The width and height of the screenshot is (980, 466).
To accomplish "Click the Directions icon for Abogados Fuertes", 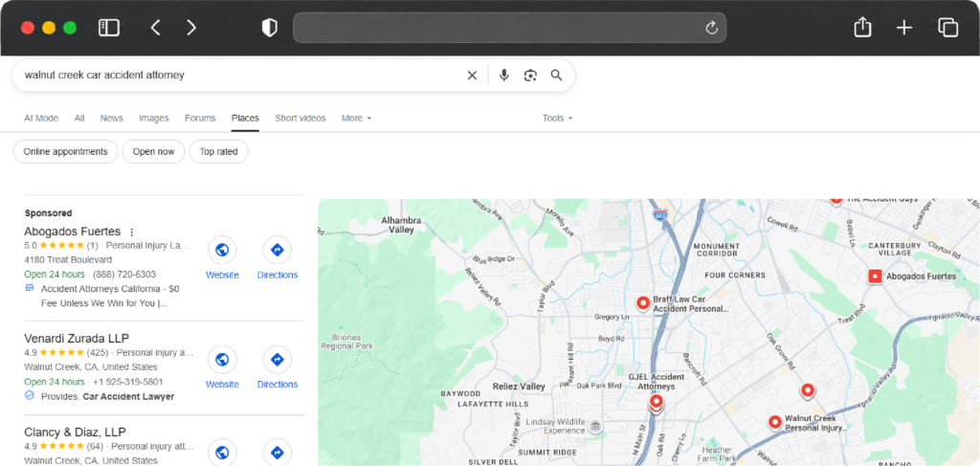I will click(x=277, y=251).
